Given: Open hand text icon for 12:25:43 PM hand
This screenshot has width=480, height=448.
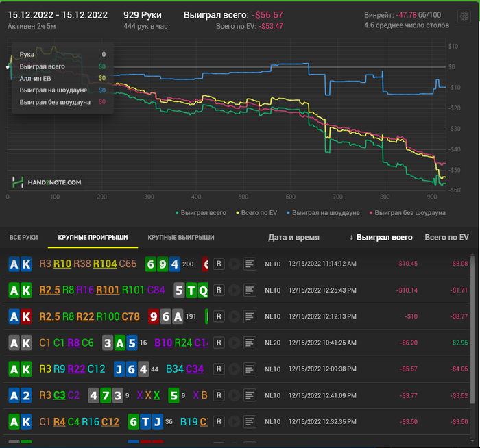Looking at the screenshot, I should tap(250, 290).
